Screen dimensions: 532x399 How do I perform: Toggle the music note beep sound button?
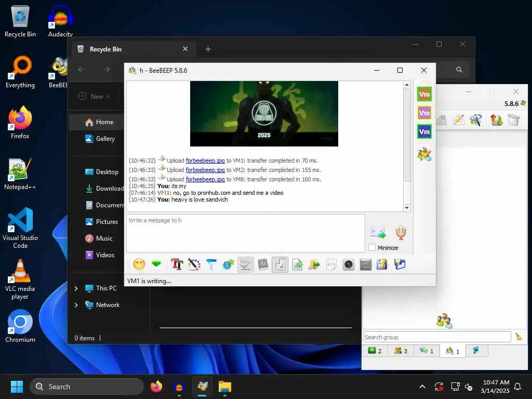coord(280,264)
